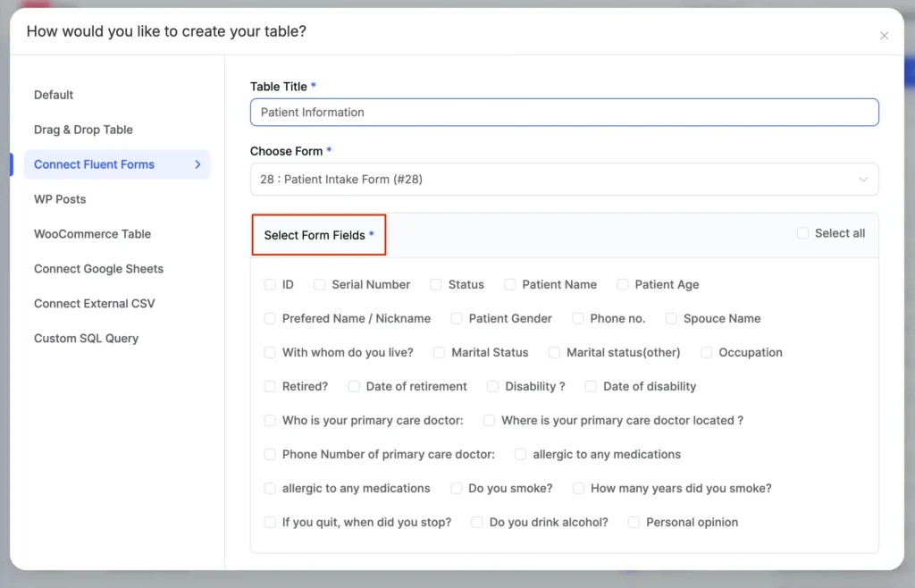Toggle the Patient Age checkbox
915x588 pixels.
(623, 285)
